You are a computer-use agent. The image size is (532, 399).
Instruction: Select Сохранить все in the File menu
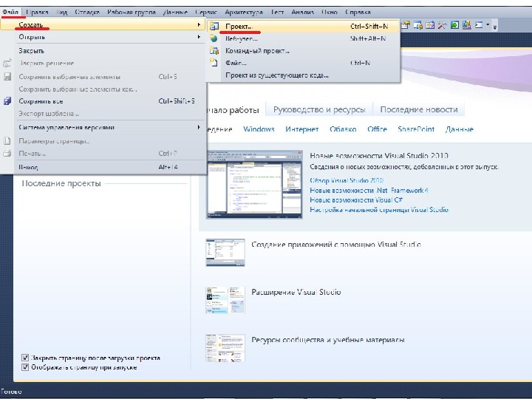coord(103,101)
